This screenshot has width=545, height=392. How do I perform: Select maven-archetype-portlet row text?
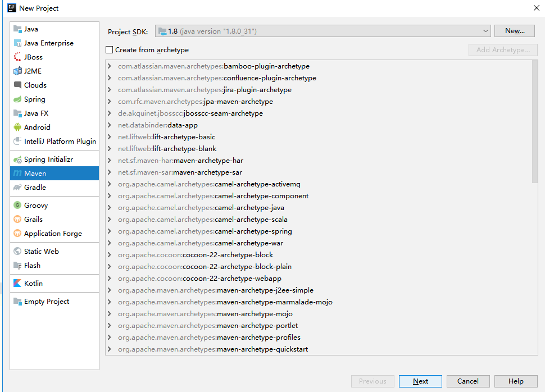(208, 326)
